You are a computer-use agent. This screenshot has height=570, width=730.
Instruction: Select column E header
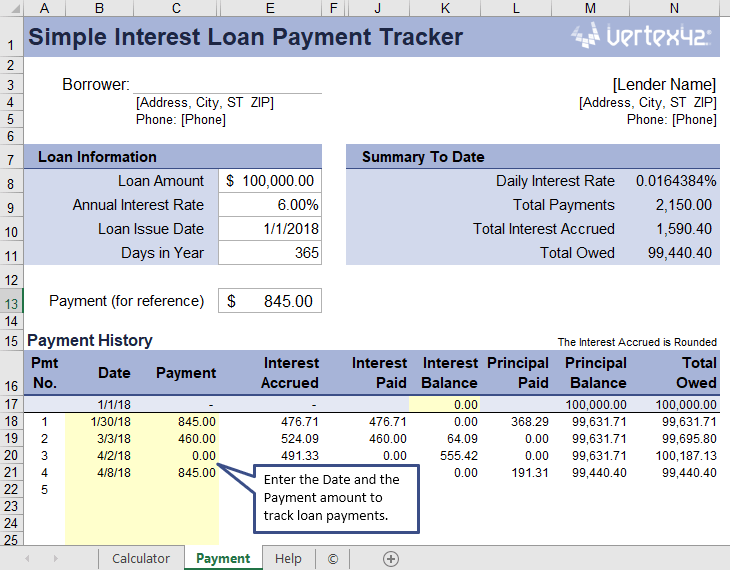pyautogui.click(x=270, y=8)
